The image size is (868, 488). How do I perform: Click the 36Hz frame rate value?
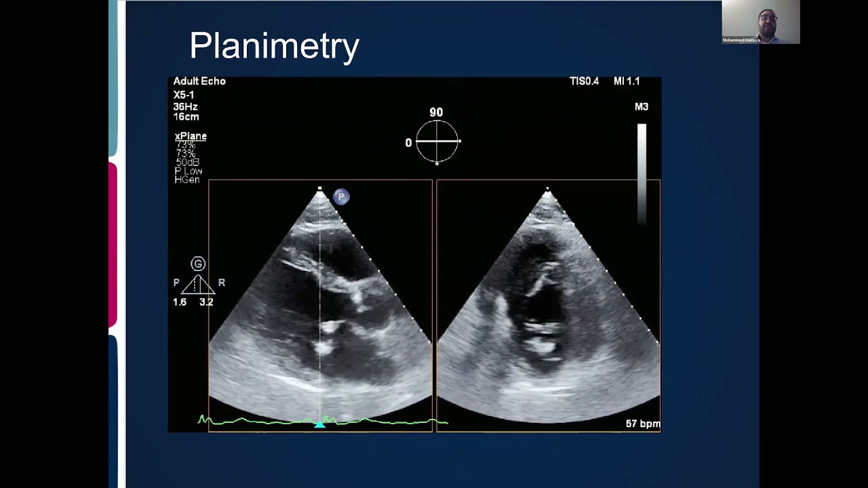point(186,106)
